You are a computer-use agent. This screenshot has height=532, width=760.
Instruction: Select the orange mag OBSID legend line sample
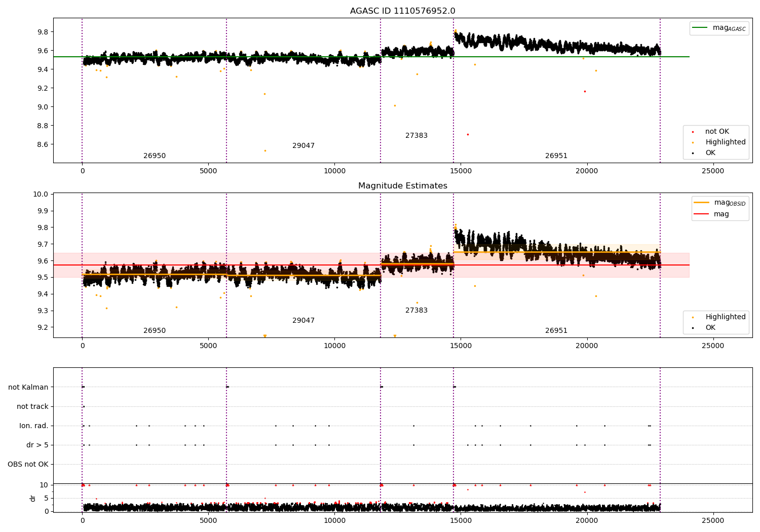pyautogui.click(x=702, y=203)
